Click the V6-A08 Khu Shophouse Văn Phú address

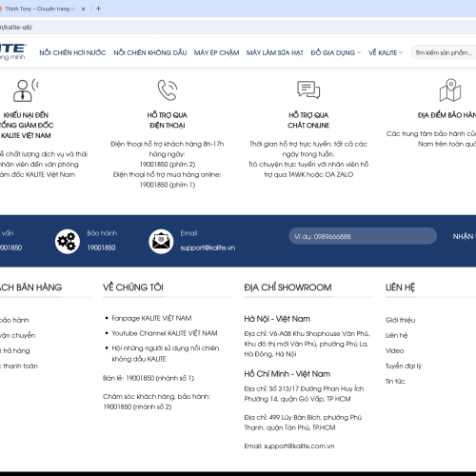tap(307, 344)
